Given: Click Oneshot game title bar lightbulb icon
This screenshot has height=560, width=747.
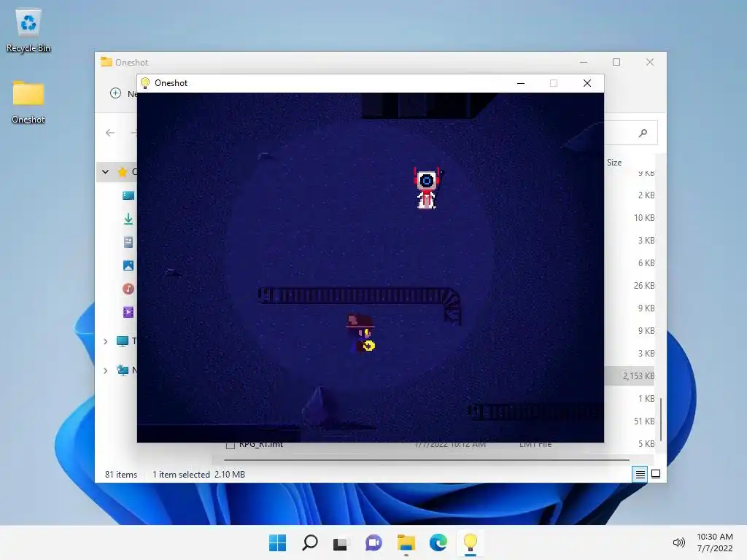Looking at the screenshot, I should tap(145, 83).
